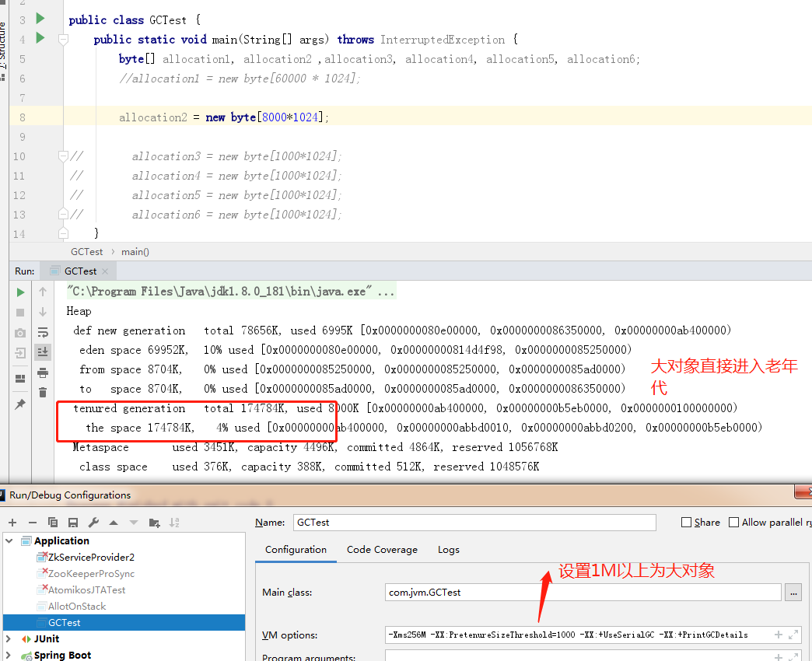Screen dimensions: 812x661
Task: Clear console with trash icon
Action: click(43, 393)
